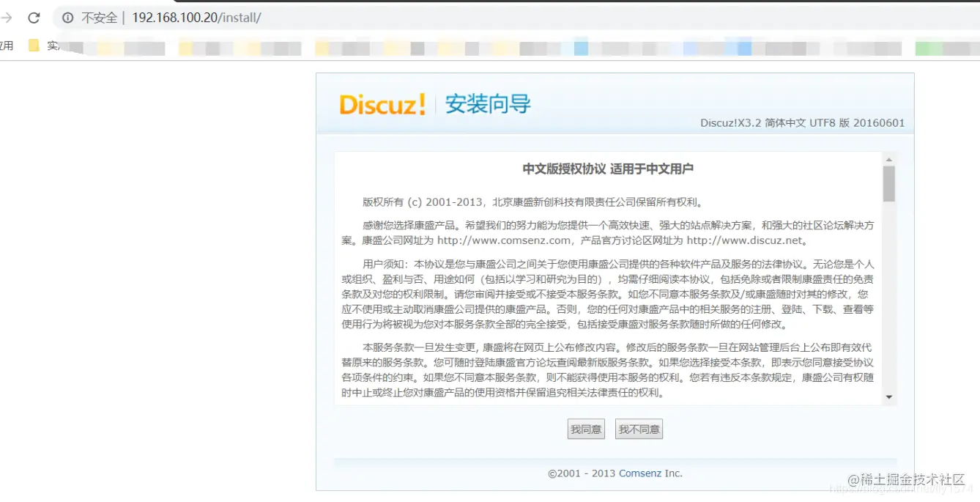Image resolution: width=980 pixels, height=502 pixels.
Task: Click the 我同意 button
Action: (x=586, y=429)
